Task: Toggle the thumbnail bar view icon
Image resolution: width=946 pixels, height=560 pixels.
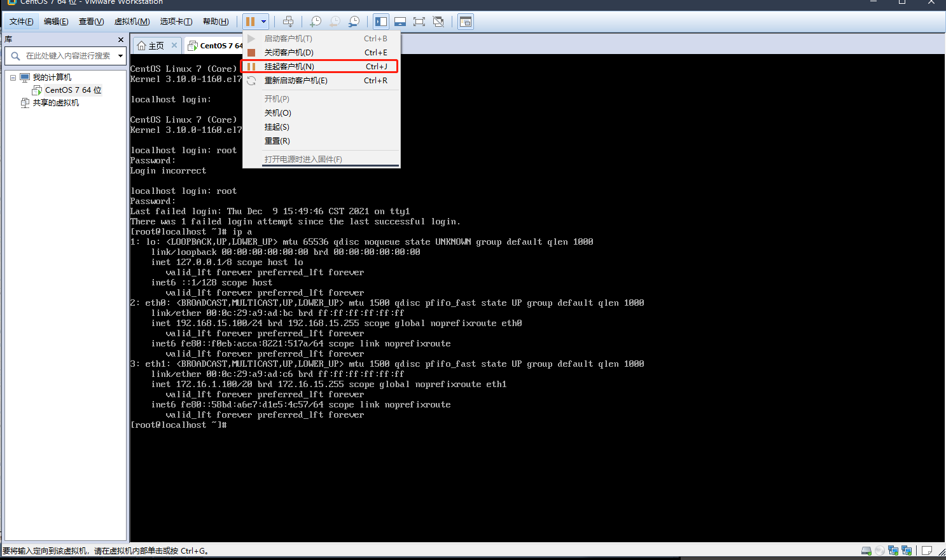Action: [x=400, y=22]
